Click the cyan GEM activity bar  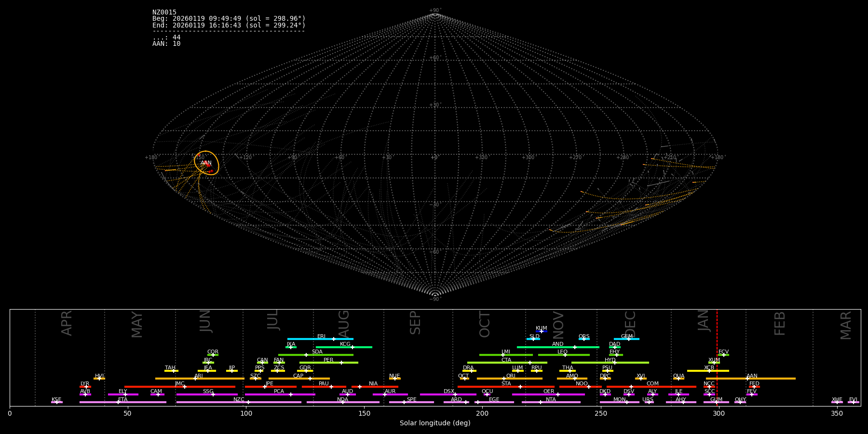[x=626, y=339]
